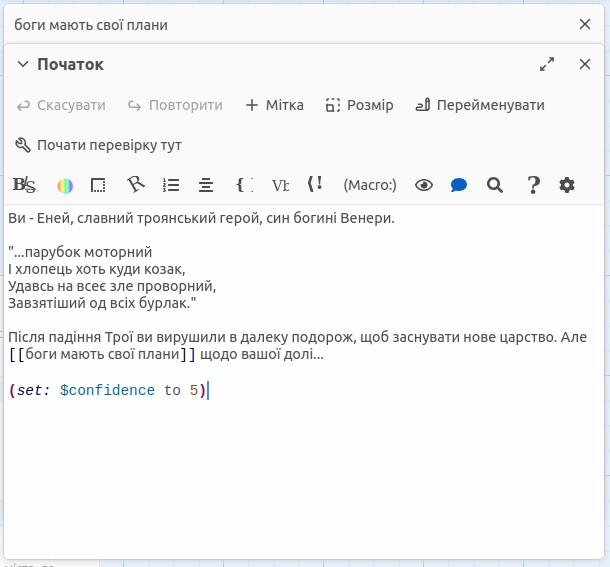Open the text style (bold/strikethrough) tool
The height and width of the screenshot is (567, 610).
coord(24,185)
